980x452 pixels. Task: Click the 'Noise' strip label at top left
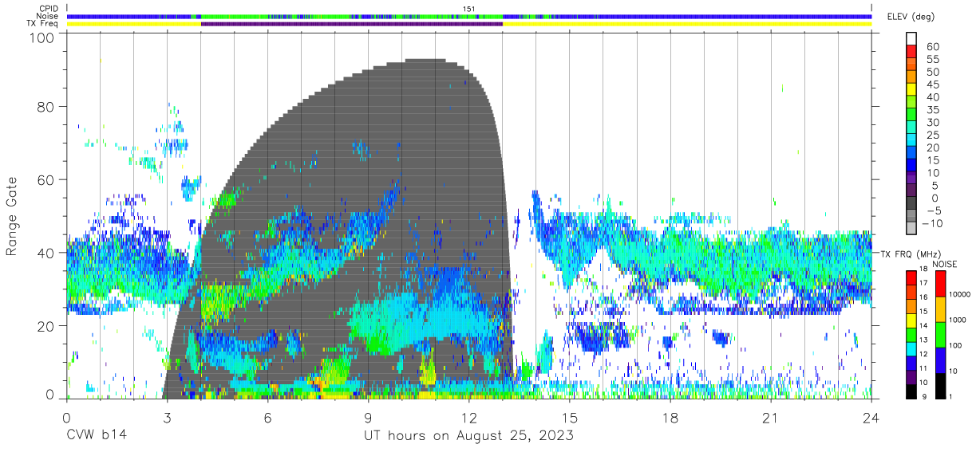(x=47, y=16)
